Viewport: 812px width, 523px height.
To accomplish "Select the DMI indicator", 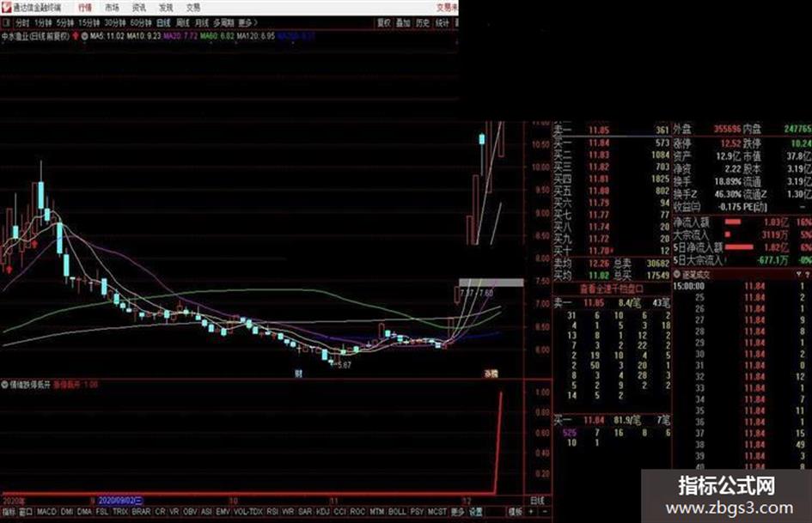I will click(x=67, y=512).
